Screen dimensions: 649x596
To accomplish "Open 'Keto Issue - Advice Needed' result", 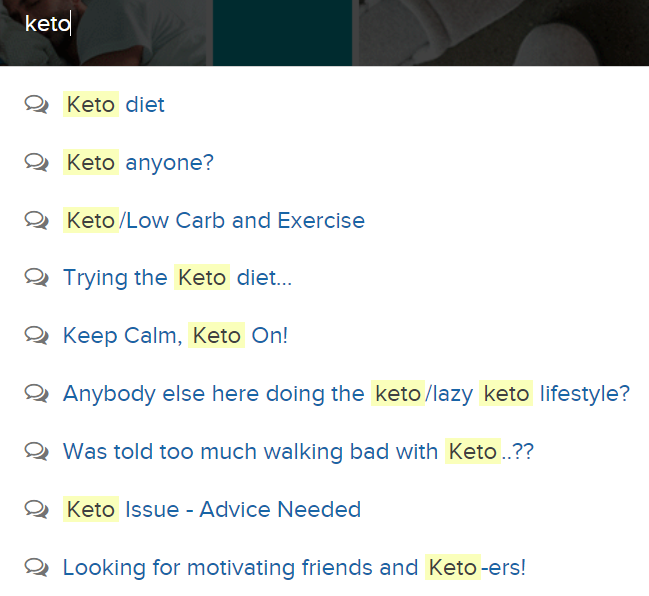I will click(x=212, y=509).
